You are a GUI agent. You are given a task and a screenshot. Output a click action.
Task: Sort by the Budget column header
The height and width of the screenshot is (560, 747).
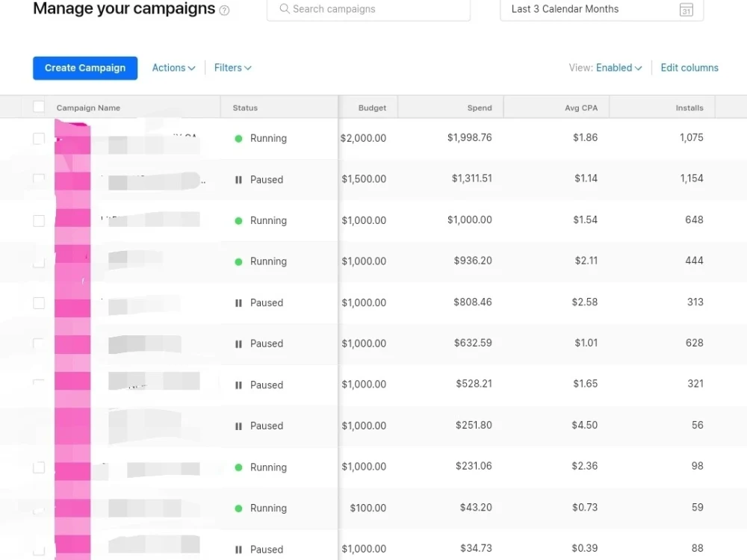coord(372,108)
